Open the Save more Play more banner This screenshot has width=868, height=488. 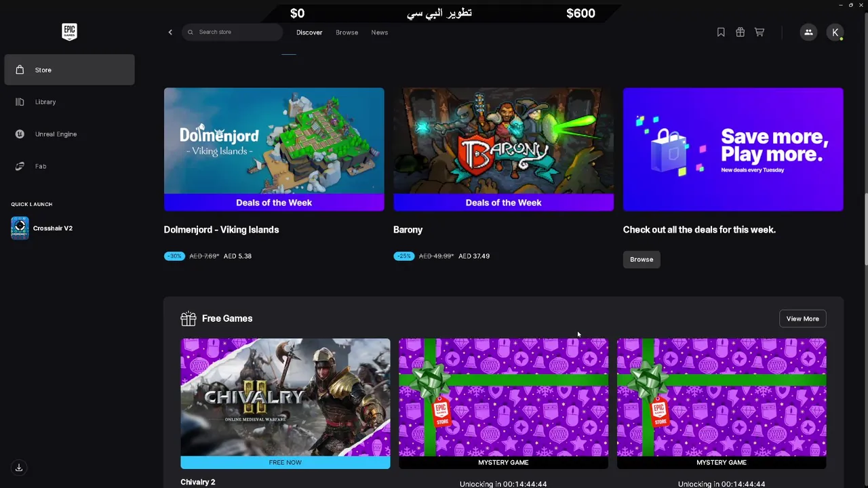point(733,149)
